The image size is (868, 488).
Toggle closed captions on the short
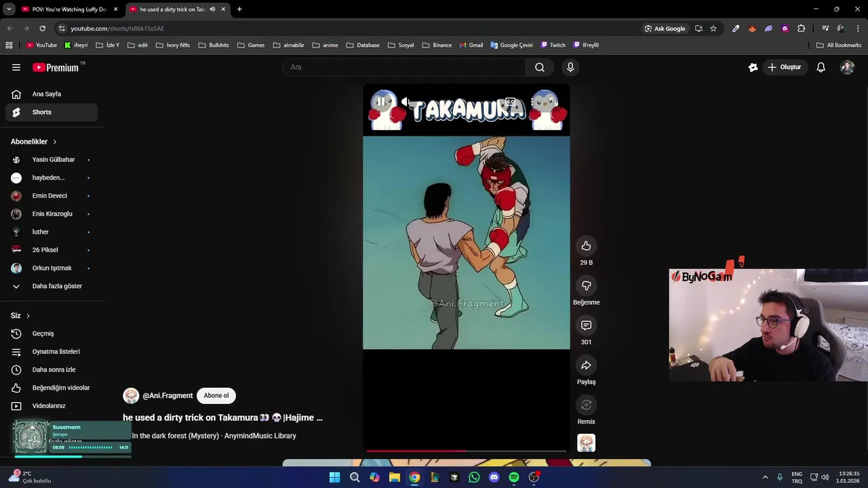click(510, 102)
